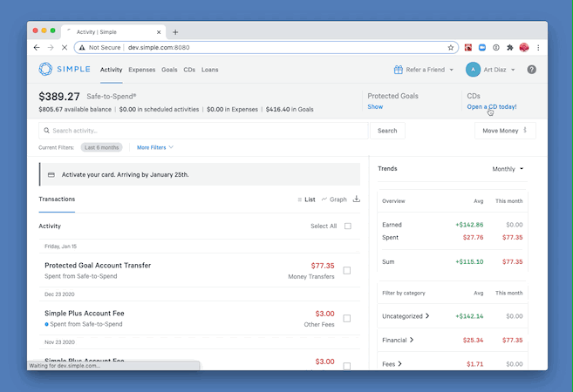Download transactions using the export icon
Viewport: 573px width, 392px height.
(x=357, y=199)
